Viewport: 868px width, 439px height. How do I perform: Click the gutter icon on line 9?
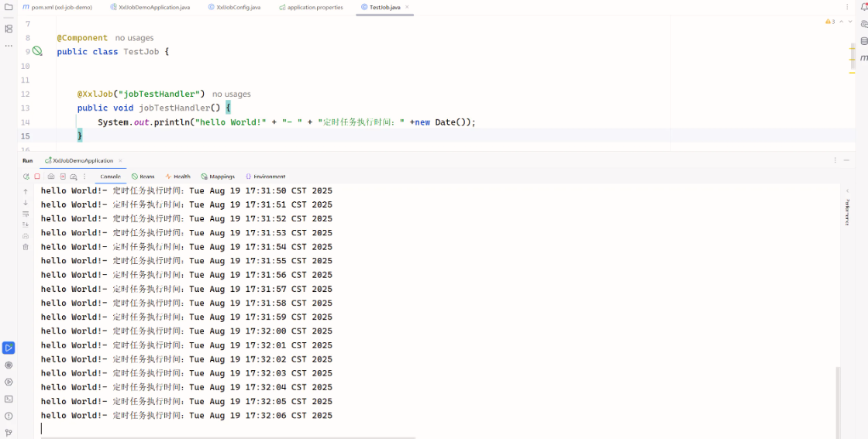pos(36,52)
